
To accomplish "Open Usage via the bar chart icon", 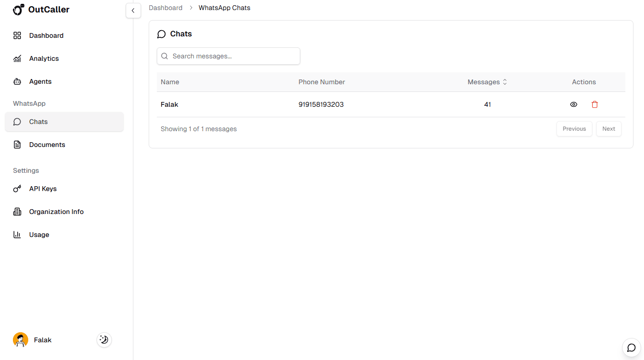I will [x=17, y=235].
